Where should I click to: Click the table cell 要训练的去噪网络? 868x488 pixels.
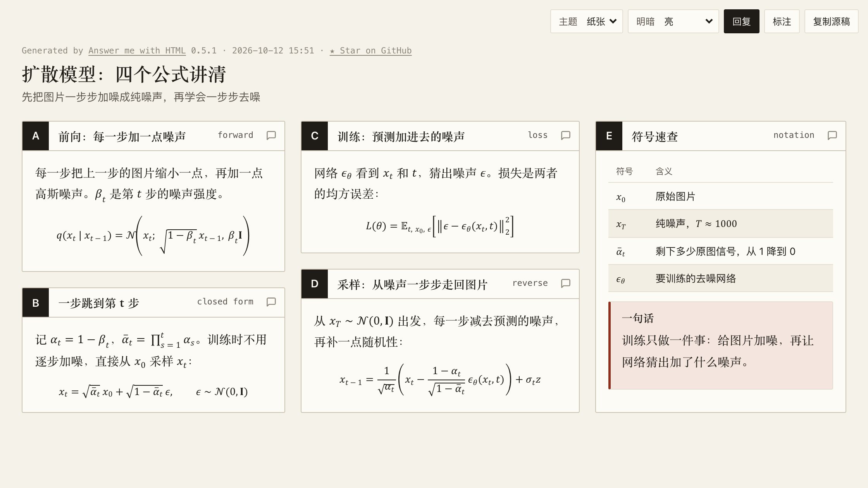pyautogui.click(x=696, y=278)
